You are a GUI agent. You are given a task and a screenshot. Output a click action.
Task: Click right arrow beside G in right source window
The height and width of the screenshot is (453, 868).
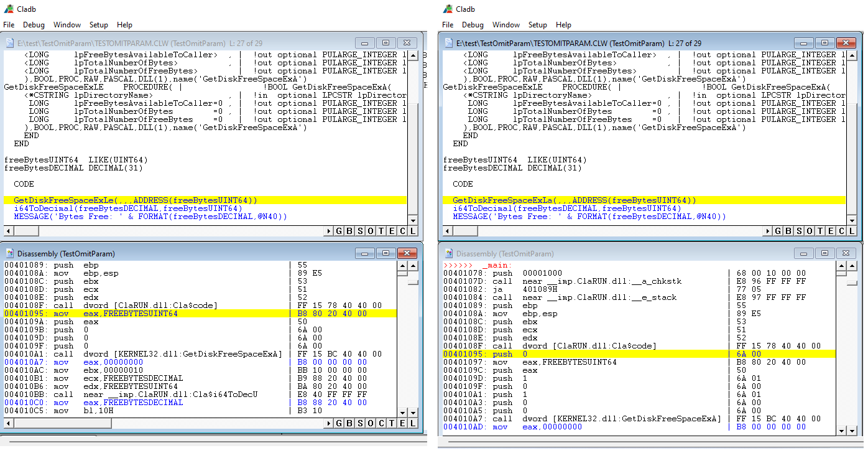tap(768, 231)
